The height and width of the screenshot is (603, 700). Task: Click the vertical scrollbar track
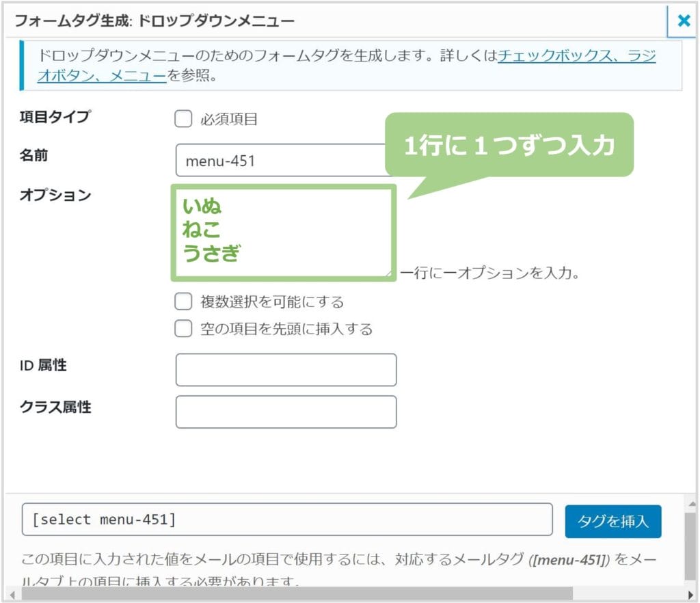point(692,547)
